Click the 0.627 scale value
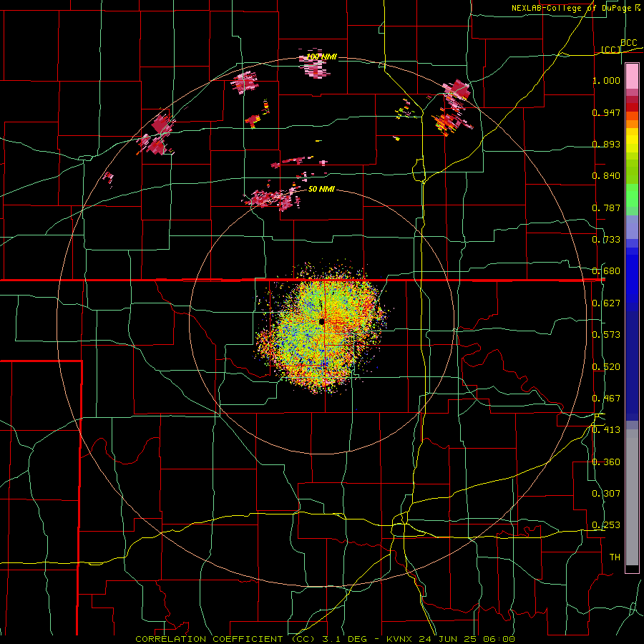644x644 pixels. pyautogui.click(x=606, y=303)
